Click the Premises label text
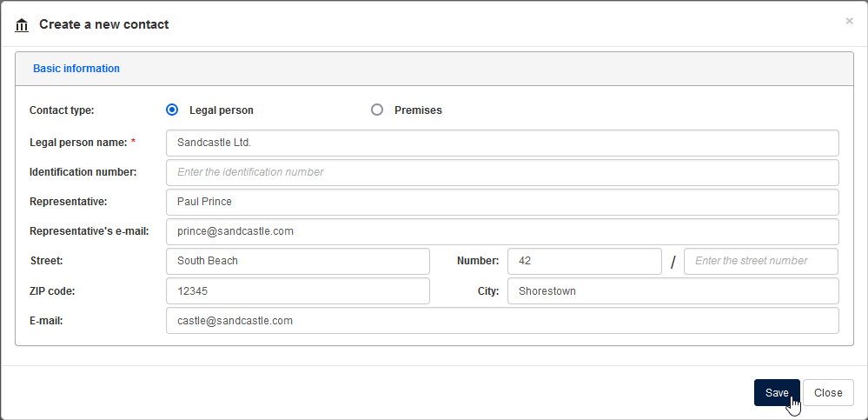Image resolution: width=868 pixels, height=420 pixels. point(418,110)
